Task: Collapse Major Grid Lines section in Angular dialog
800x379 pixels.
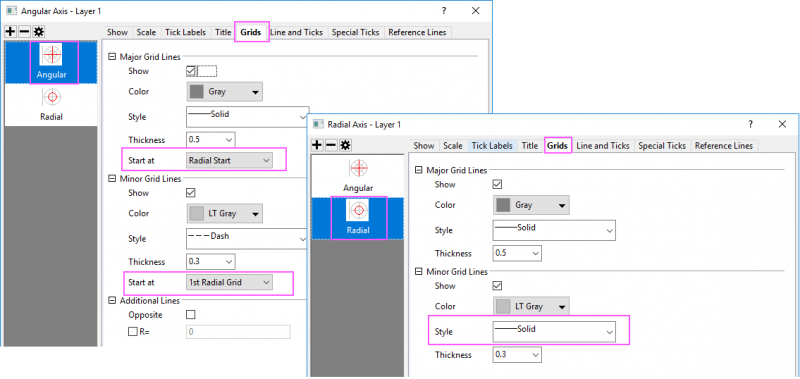Action: [112, 57]
